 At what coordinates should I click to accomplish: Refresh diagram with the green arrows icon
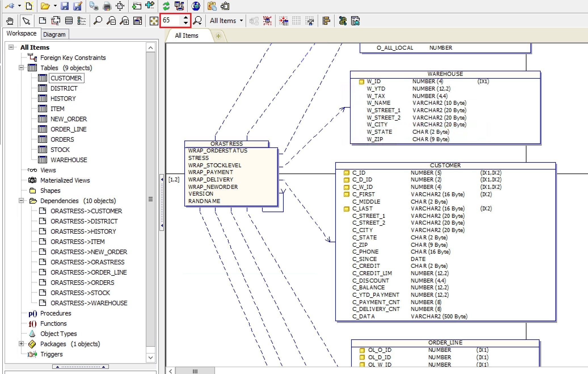tap(166, 6)
